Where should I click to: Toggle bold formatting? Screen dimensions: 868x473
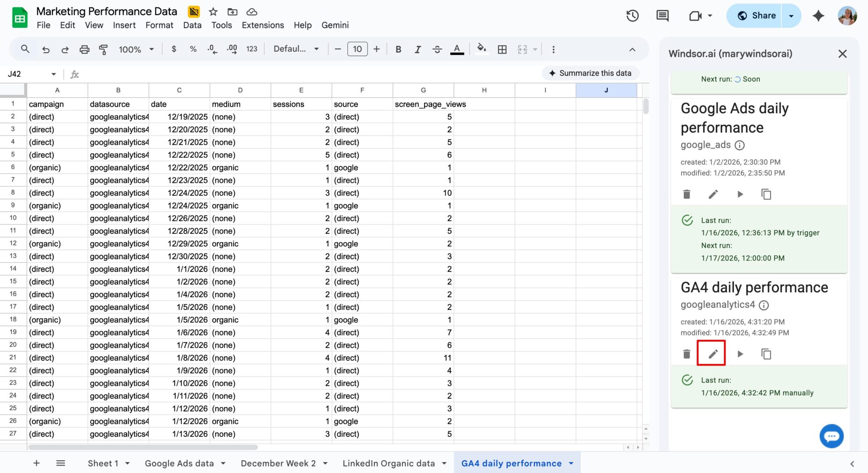(398, 50)
